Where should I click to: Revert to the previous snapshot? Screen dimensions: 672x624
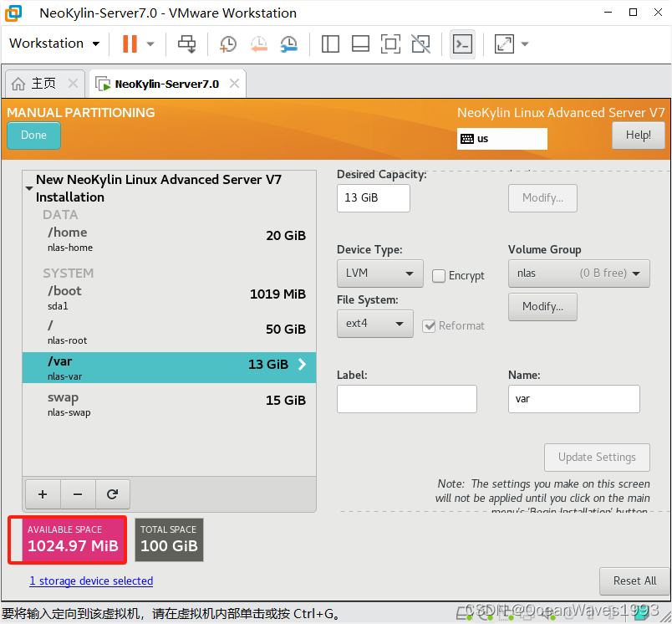(x=259, y=43)
